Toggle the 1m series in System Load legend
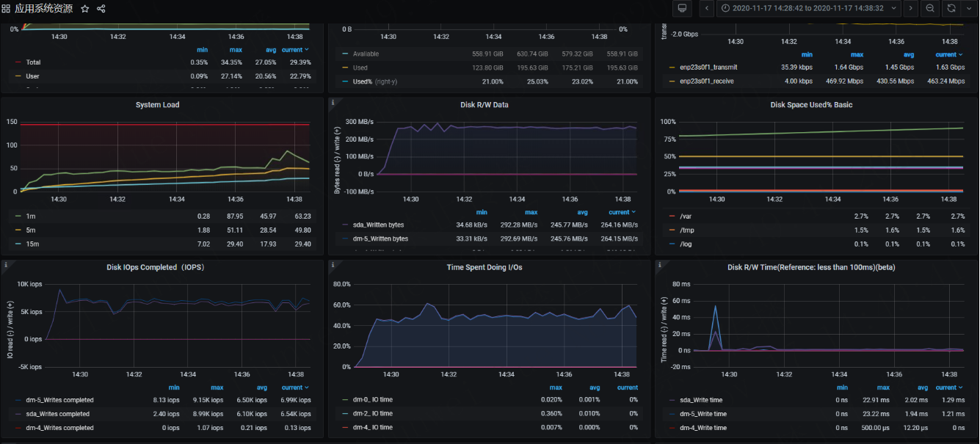 [30, 216]
